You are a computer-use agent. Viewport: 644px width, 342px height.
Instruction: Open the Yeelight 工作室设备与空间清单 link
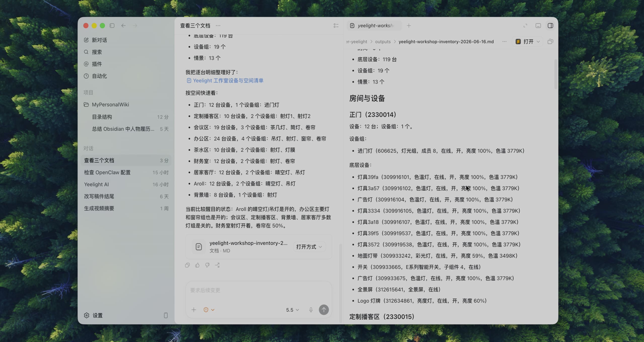click(x=225, y=80)
